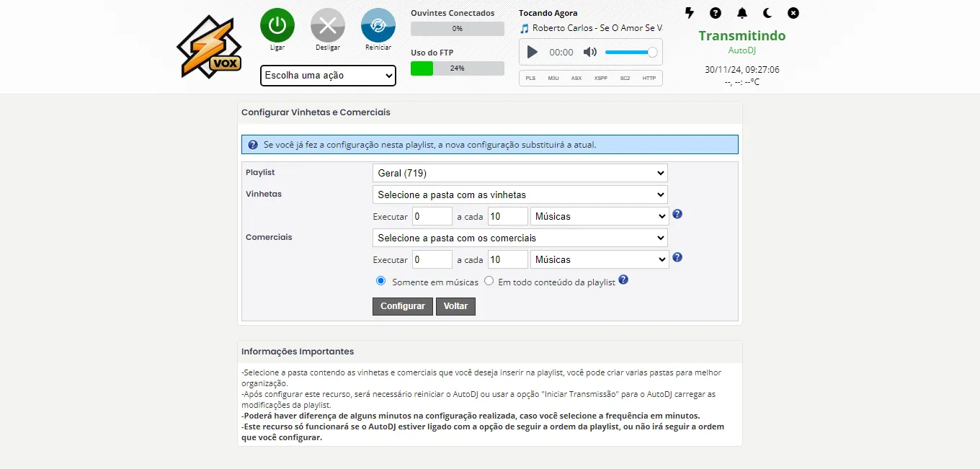This screenshot has width=980, height=469.
Task: Click the Configurar button
Action: point(403,306)
